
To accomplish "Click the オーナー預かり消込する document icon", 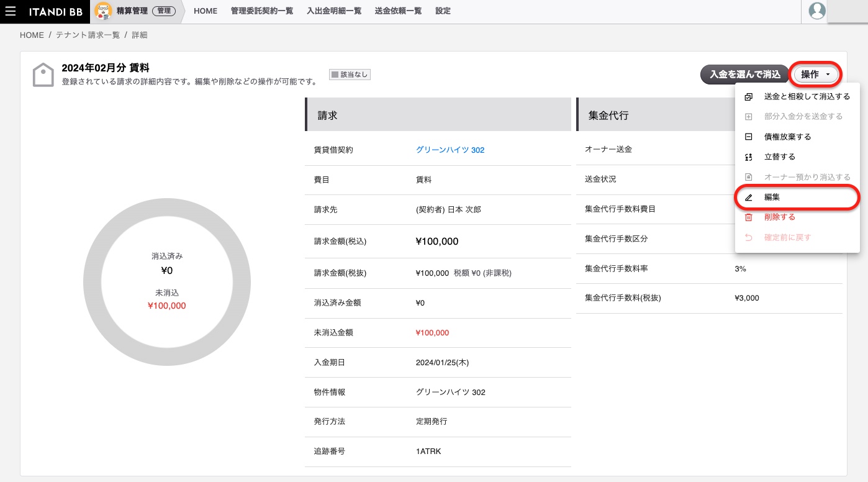I will point(749,177).
